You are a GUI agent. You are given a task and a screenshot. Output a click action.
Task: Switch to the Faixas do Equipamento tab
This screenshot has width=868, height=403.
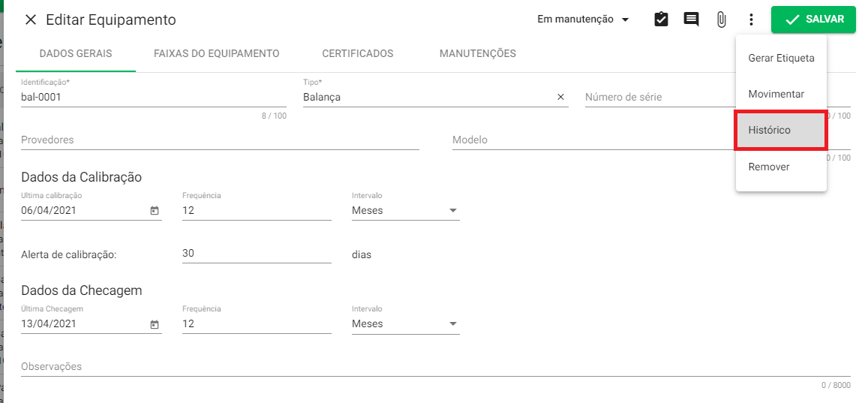coord(217,54)
